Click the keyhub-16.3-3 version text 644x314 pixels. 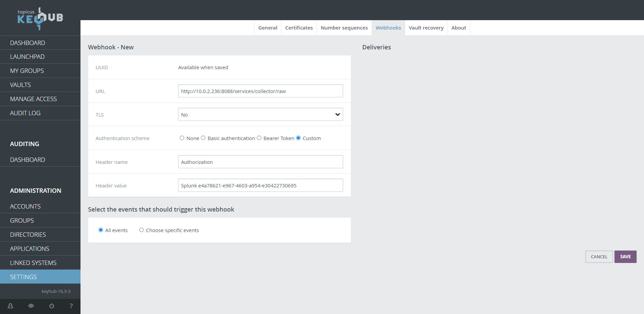(56, 291)
